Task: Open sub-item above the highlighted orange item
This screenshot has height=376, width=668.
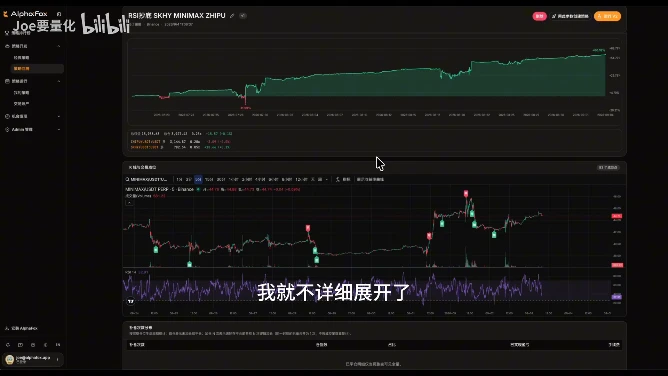Action: coord(21,57)
